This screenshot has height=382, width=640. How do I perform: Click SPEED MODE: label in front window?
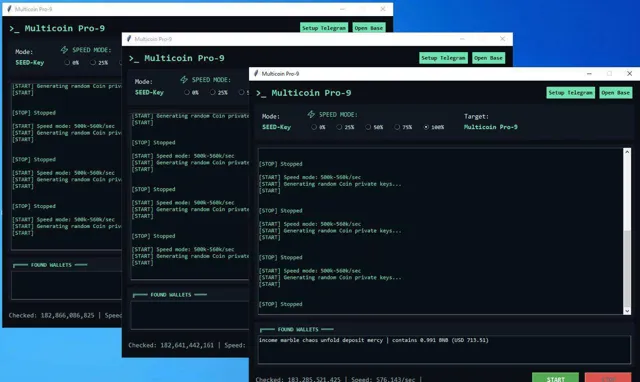click(338, 115)
